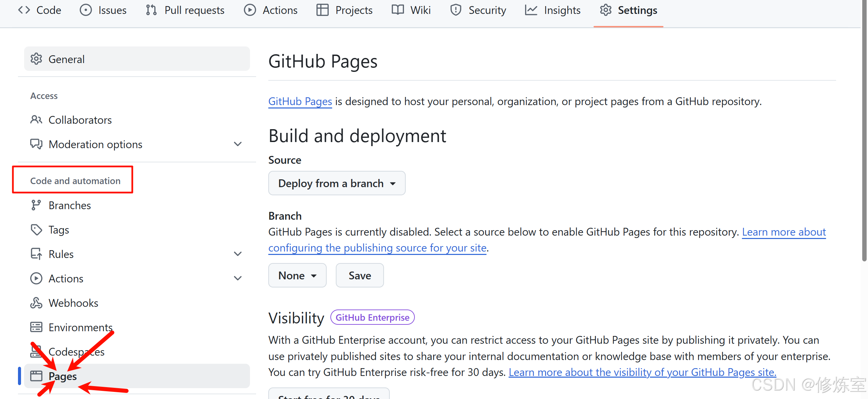
Task: Click the GitHub Enterprise badge
Action: [x=372, y=317]
